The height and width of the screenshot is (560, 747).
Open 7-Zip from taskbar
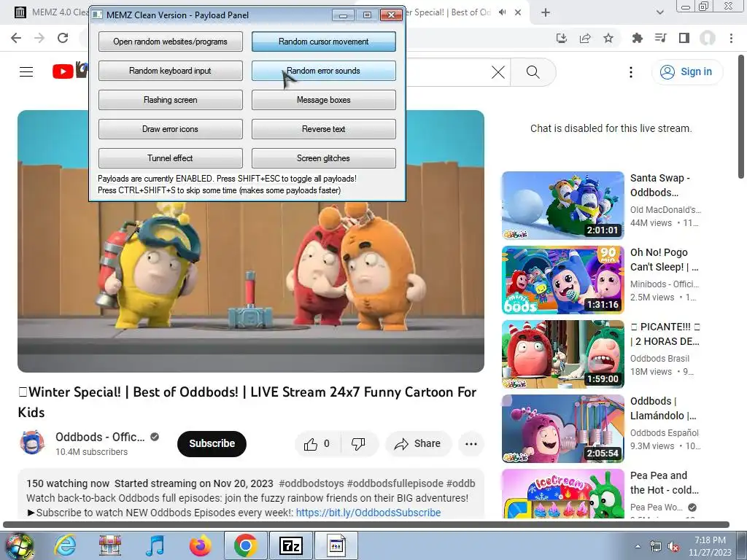point(291,545)
